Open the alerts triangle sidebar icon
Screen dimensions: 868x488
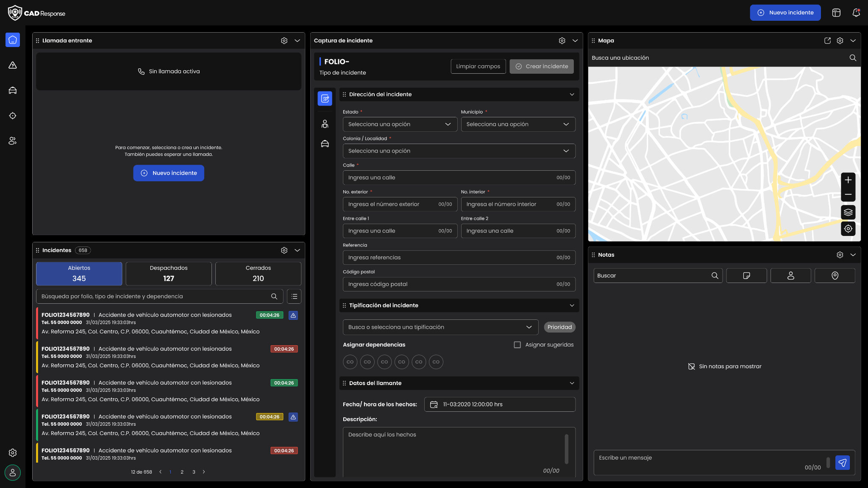click(x=13, y=65)
